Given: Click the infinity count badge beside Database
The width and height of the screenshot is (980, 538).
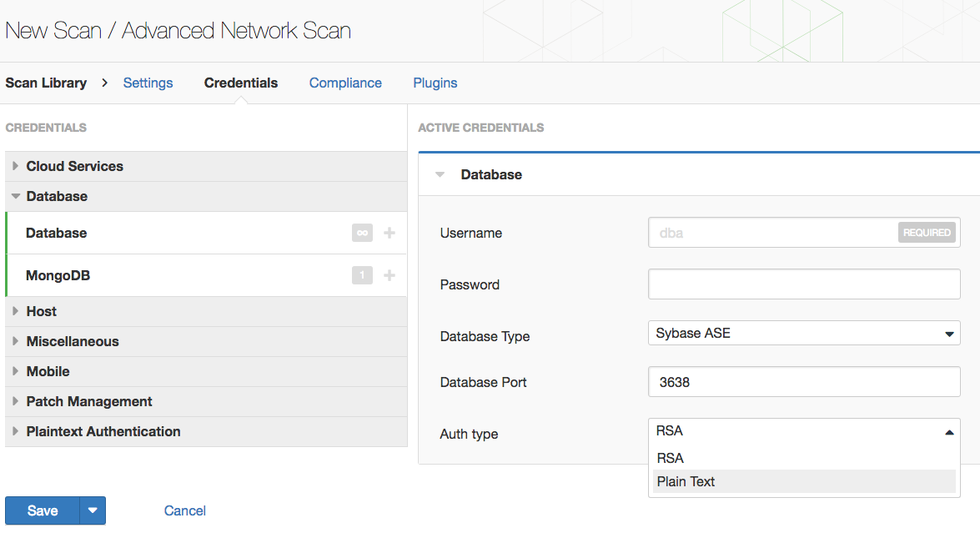Looking at the screenshot, I should coord(363,233).
